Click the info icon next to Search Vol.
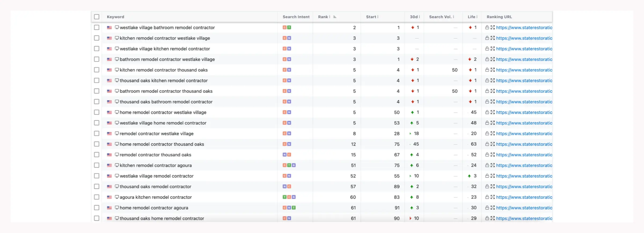This screenshot has height=233, width=644. pos(453,17)
